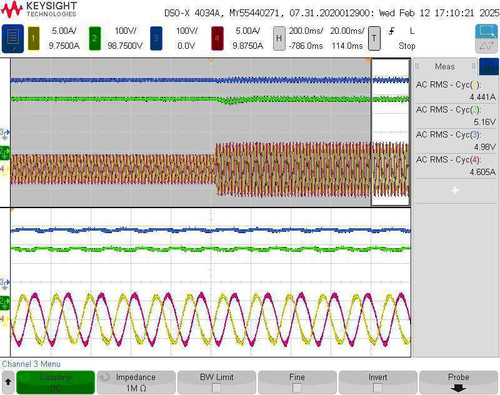Image resolution: width=500 pixels, height=395 pixels.
Task: Select channel 3 blue button
Action: click(x=156, y=38)
